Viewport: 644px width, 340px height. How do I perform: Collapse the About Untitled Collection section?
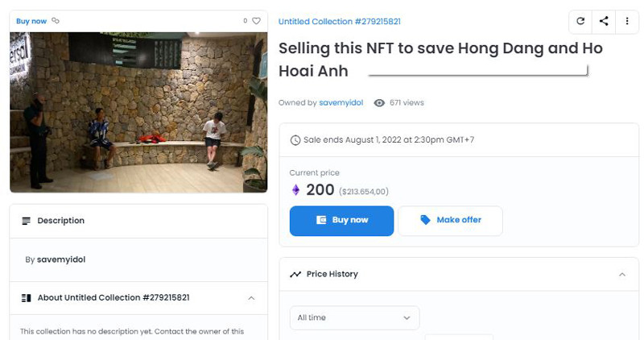pos(251,298)
